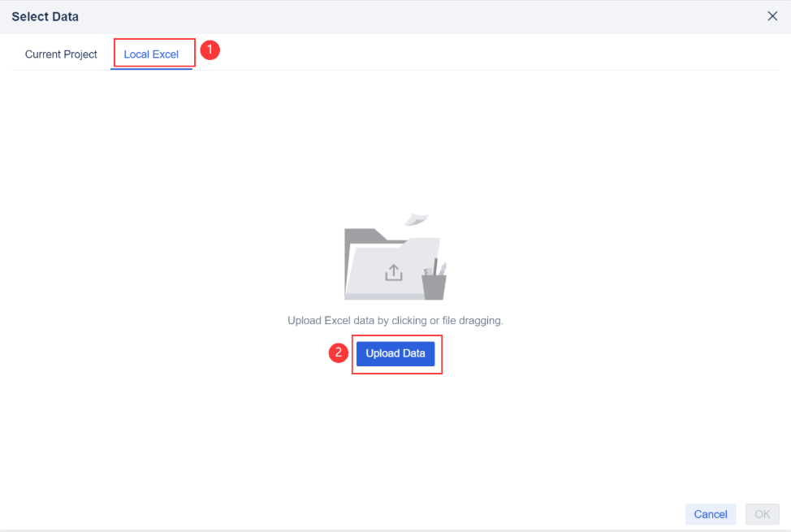Click the red badge numbered 1

pyautogui.click(x=210, y=50)
